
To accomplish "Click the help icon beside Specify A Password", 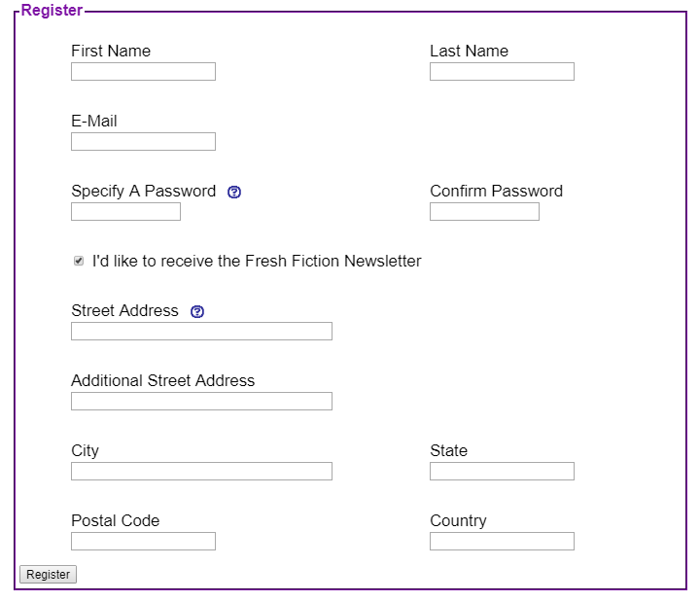I will (234, 192).
